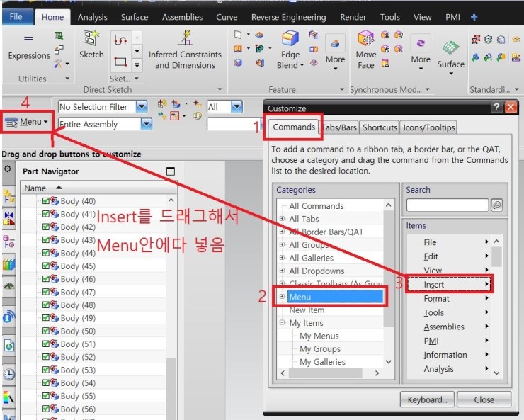
Task: Toggle the Body (55) checkbox
Action: coord(46,396)
